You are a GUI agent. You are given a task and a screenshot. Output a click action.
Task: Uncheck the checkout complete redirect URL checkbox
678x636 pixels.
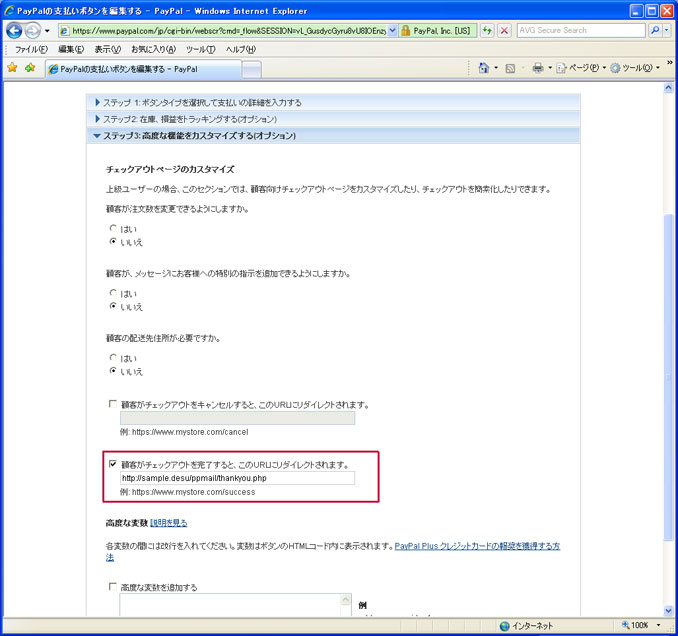[112, 464]
